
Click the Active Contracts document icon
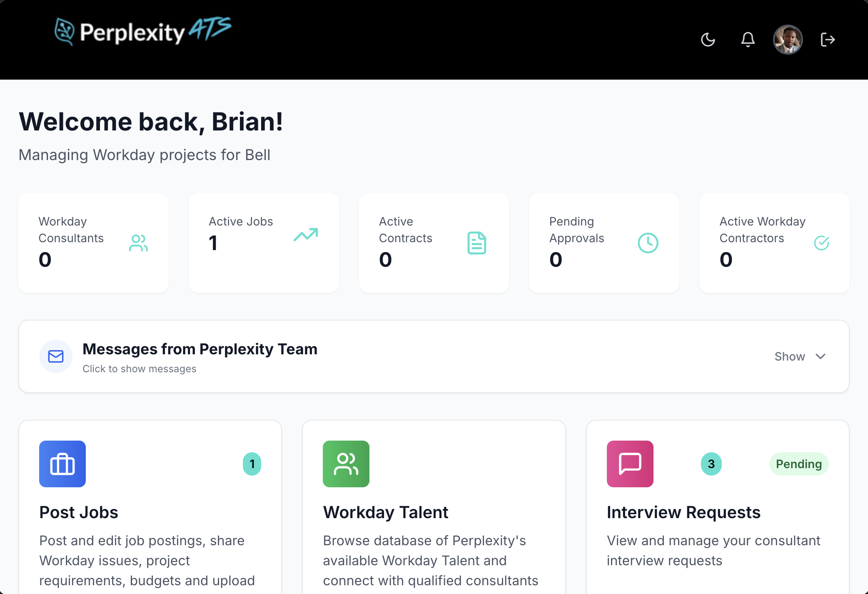[x=477, y=243]
